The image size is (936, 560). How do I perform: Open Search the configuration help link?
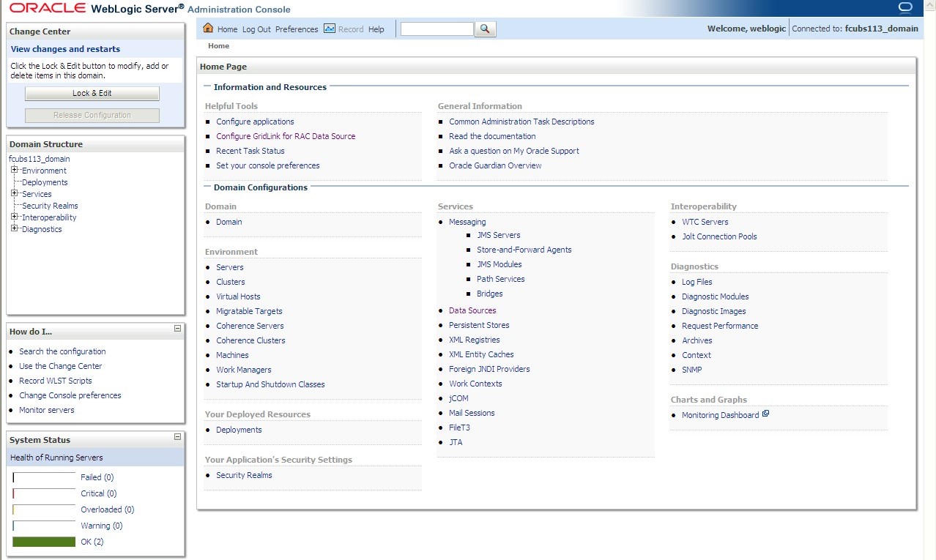click(62, 351)
